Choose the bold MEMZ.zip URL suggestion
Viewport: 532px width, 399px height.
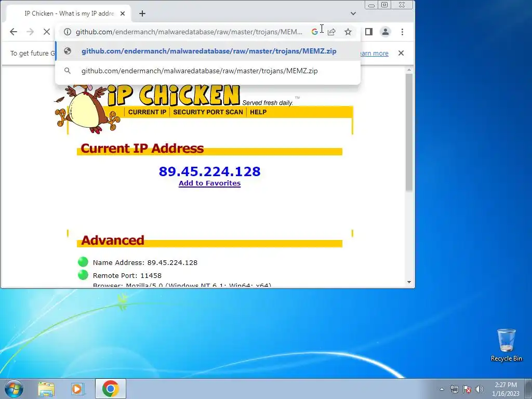pos(209,51)
